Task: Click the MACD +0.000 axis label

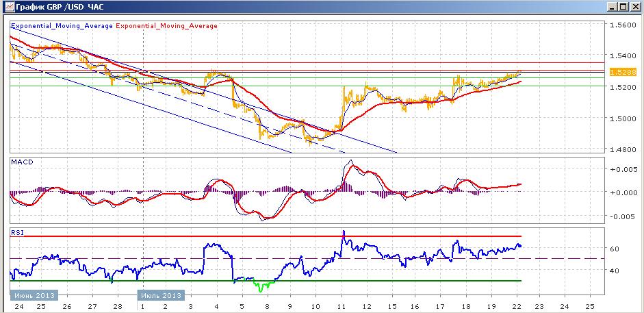Action: click(623, 192)
